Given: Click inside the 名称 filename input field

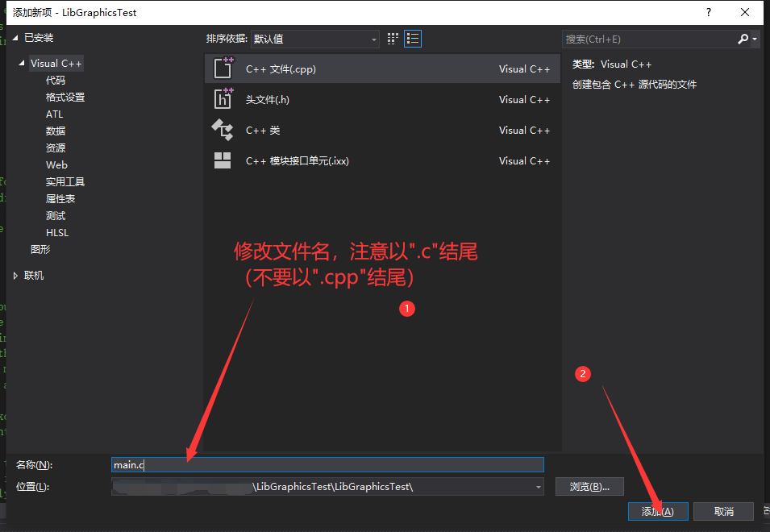Looking at the screenshot, I should pyautogui.click(x=323, y=464).
